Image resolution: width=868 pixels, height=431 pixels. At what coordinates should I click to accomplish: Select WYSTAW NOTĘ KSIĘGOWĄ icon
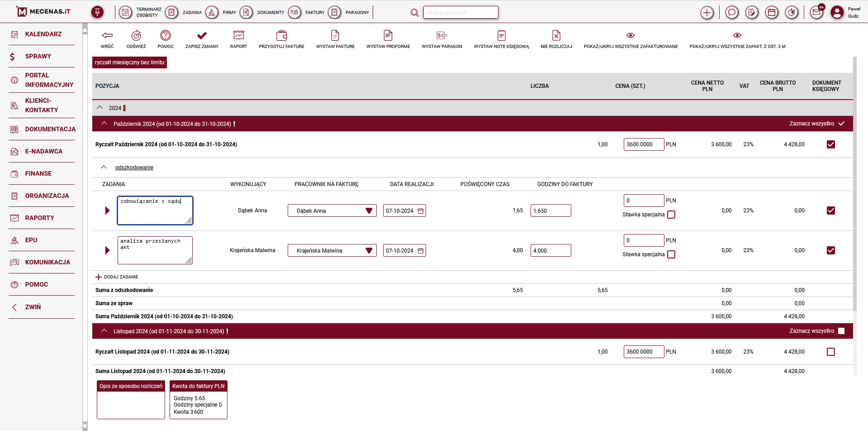[x=501, y=35]
